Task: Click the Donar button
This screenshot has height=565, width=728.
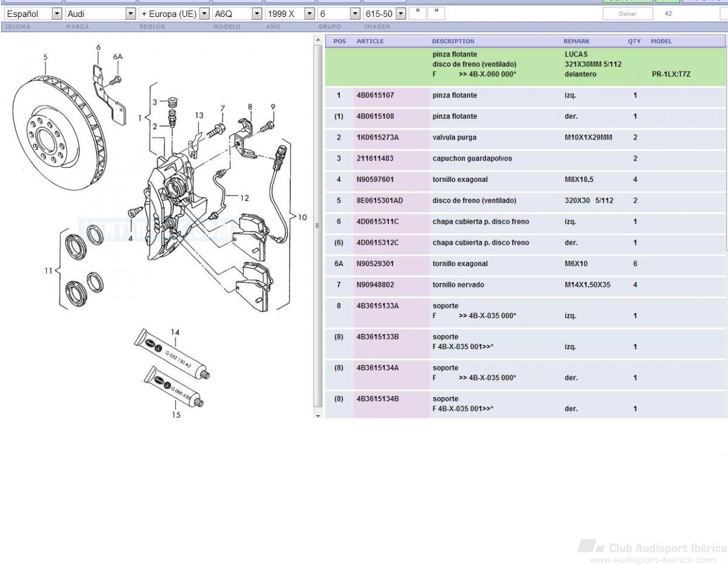Action: [628, 13]
